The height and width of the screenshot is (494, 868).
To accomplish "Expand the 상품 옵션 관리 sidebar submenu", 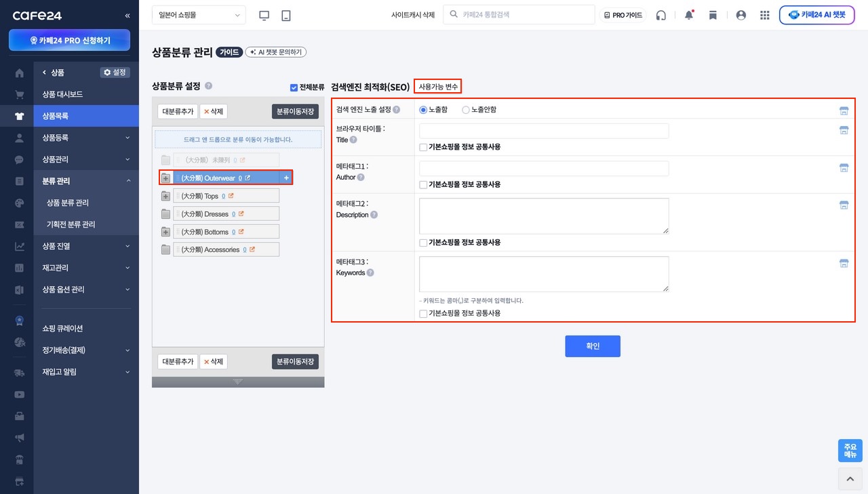I will pos(127,289).
